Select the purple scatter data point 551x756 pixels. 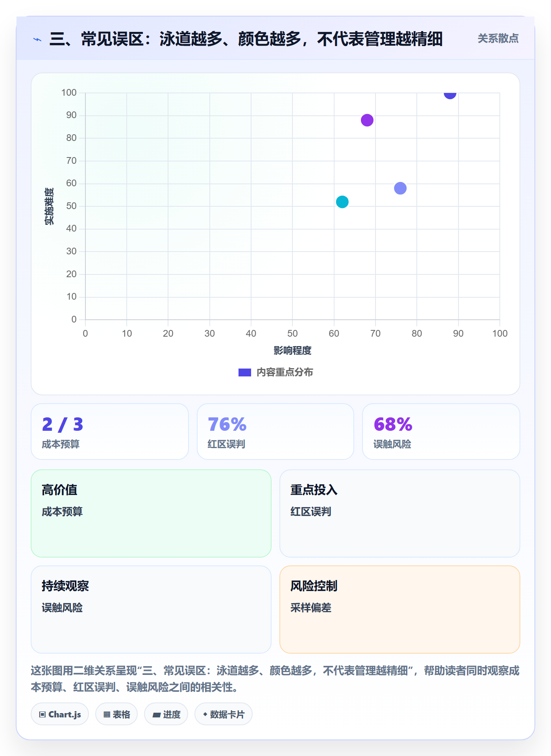tap(367, 120)
